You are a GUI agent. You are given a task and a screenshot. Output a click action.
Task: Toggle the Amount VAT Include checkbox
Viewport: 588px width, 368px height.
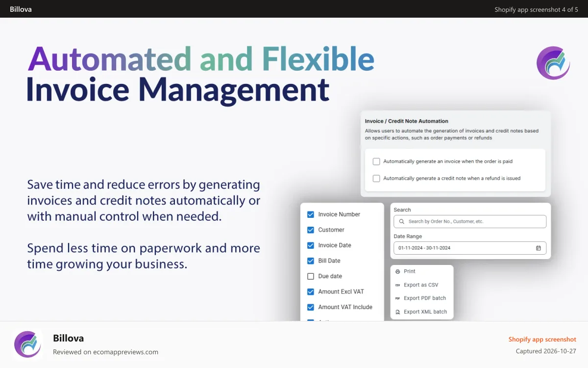310,307
